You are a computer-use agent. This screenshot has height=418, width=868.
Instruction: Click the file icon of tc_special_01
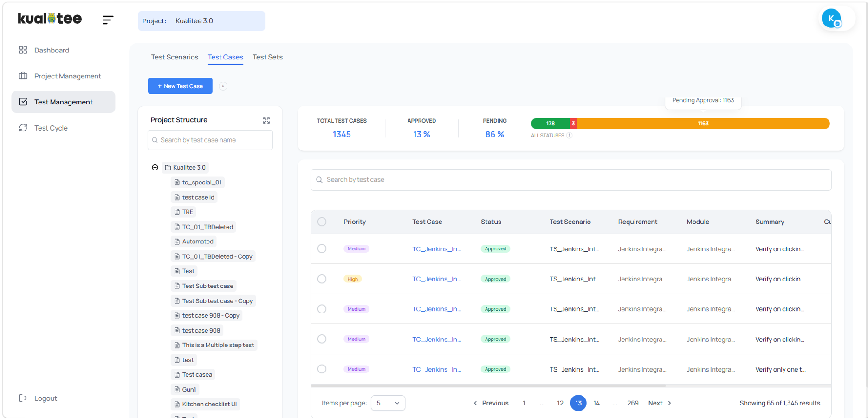[x=177, y=183]
